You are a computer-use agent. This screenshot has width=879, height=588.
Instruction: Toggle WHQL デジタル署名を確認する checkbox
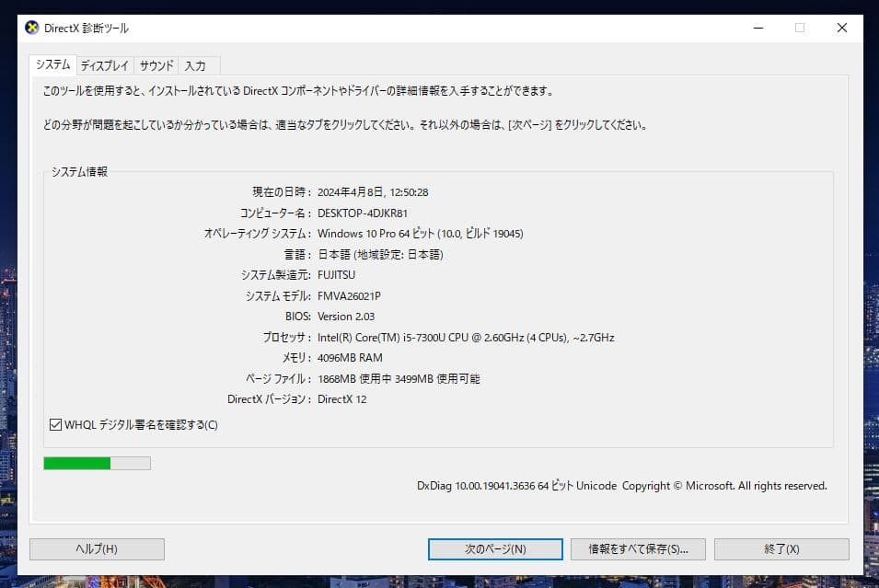pyautogui.click(x=55, y=425)
